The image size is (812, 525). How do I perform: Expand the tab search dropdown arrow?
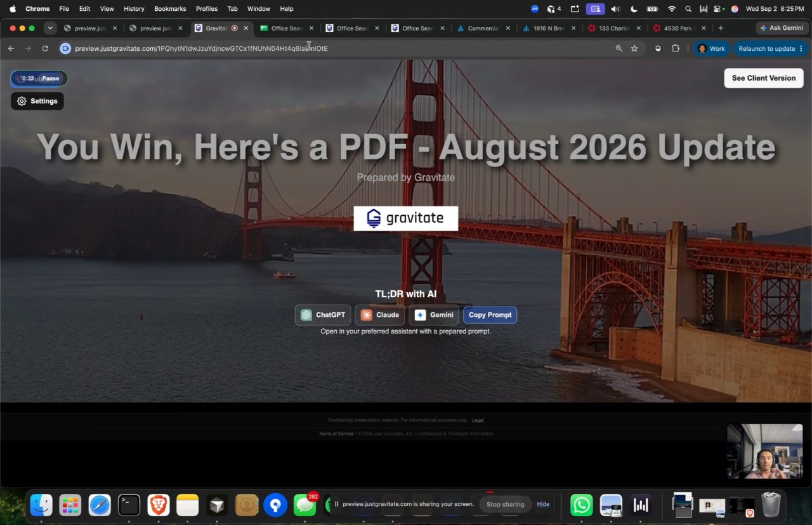point(50,28)
